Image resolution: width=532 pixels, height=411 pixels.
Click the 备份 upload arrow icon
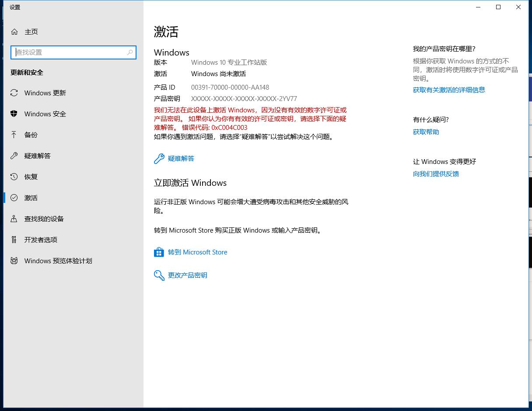pos(14,135)
